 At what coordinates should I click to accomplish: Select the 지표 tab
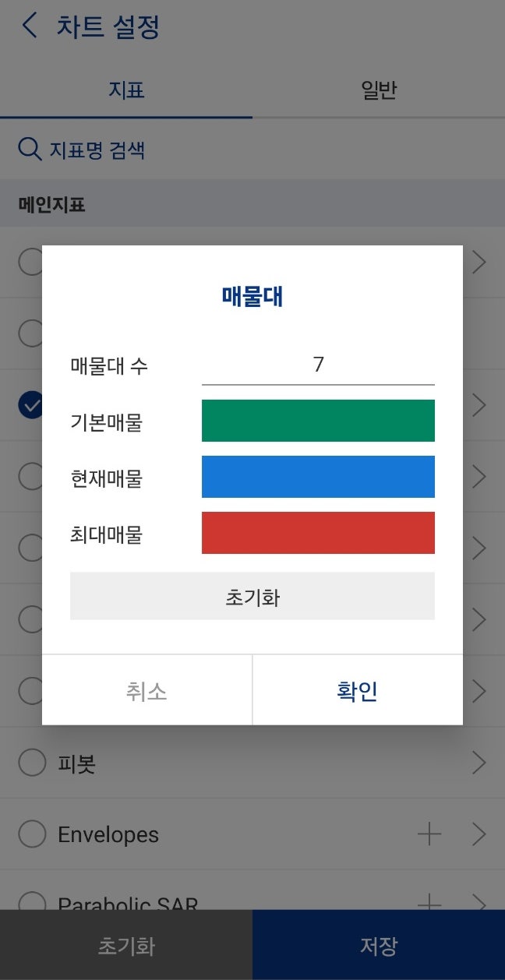126,90
